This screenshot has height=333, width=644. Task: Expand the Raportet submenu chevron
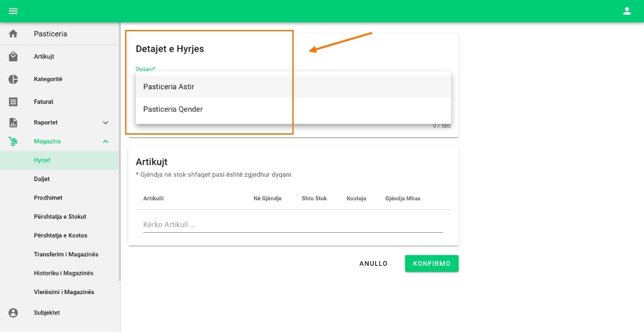coord(105,122)
